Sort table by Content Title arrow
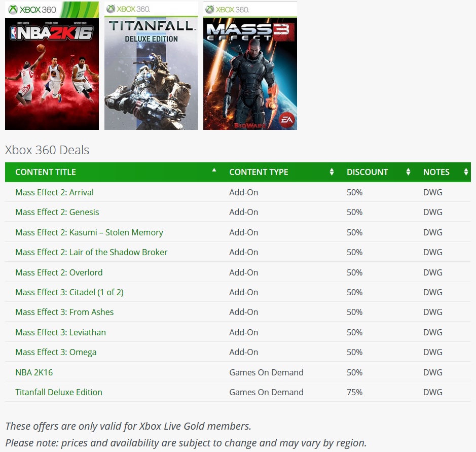Image resolution: width=476 pixels, height=452 pixels. 214,170
